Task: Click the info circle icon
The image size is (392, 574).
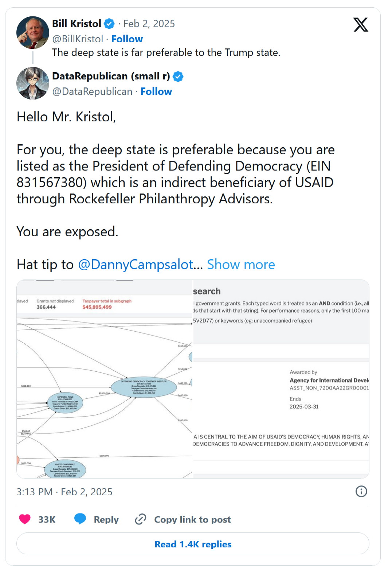Action: (x=361, y=491)
